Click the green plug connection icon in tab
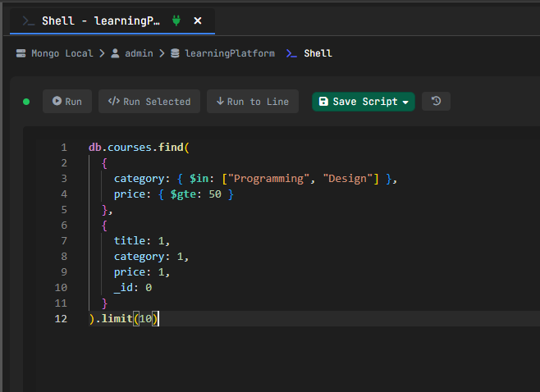The width and height of the screenshot is (540, 392). [x=176, y=21]
